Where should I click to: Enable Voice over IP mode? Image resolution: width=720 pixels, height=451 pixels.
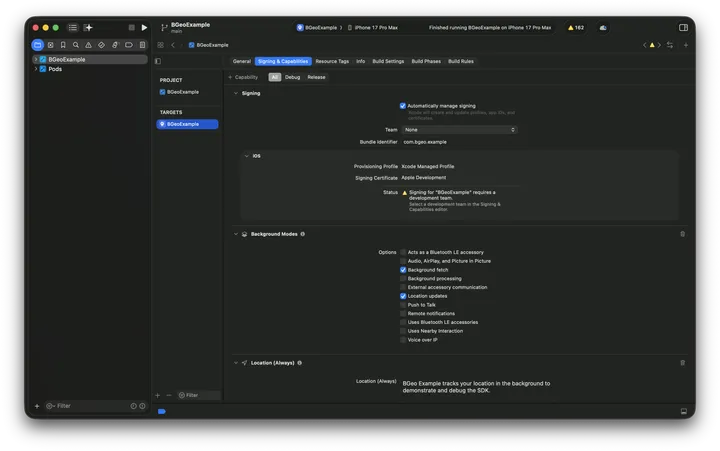pyautogui.click(x=403, y=340)
